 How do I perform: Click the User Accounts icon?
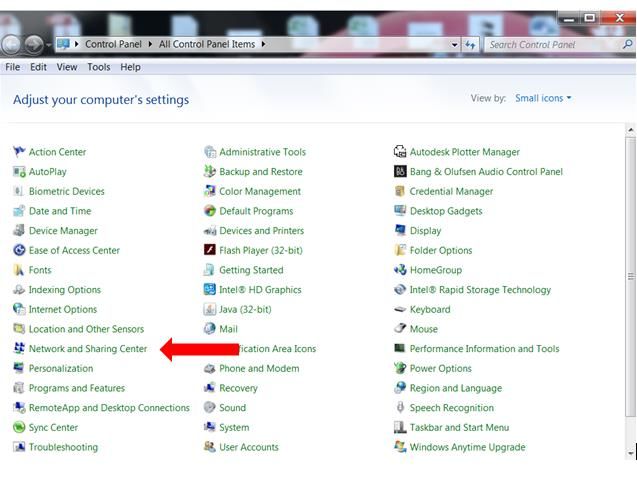(210, 447)
